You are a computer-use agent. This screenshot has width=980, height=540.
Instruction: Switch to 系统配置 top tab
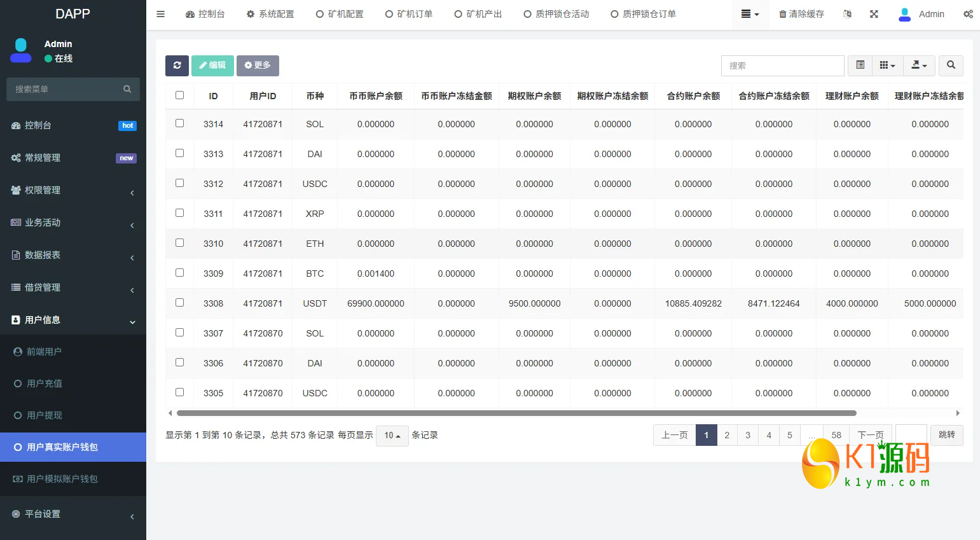click(x=270, y=14)
